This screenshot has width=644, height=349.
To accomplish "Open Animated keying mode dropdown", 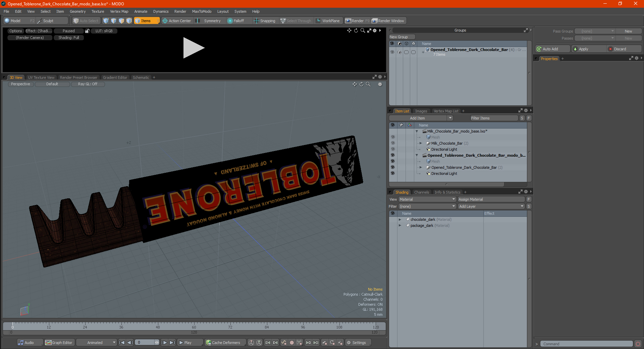I will point(97,343).
